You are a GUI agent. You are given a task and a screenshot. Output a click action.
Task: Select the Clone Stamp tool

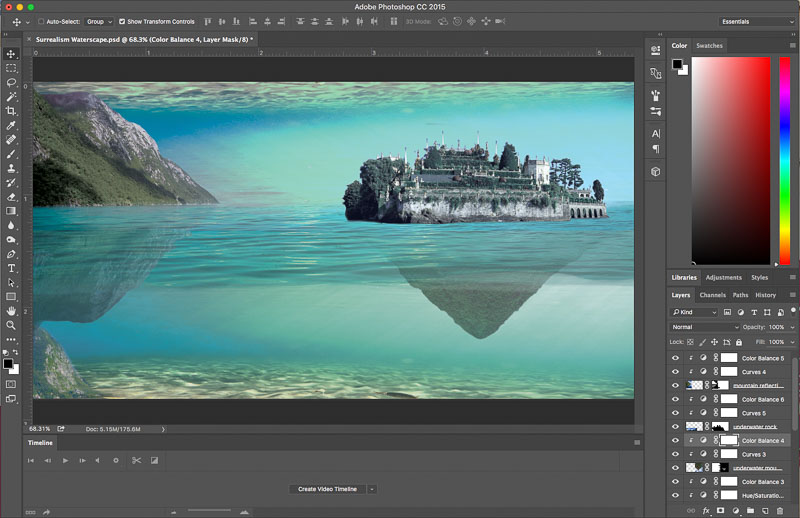(x=11, y=168)
